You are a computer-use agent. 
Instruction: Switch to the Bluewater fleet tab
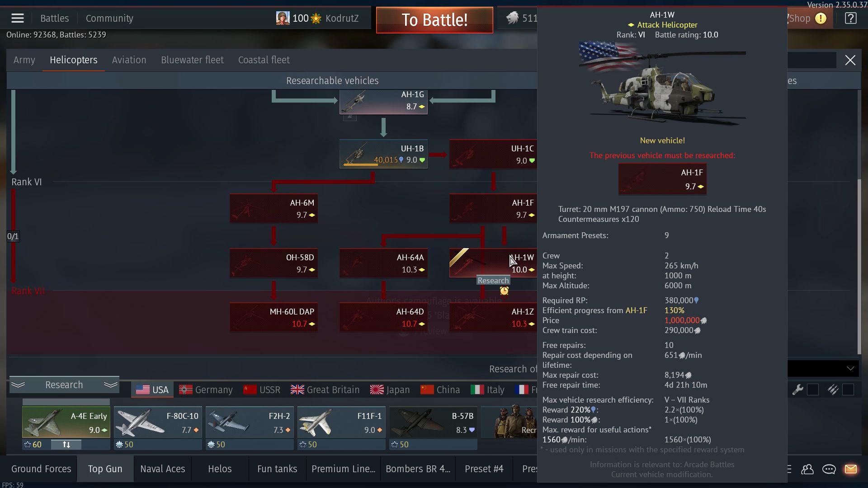pos(192,60)
